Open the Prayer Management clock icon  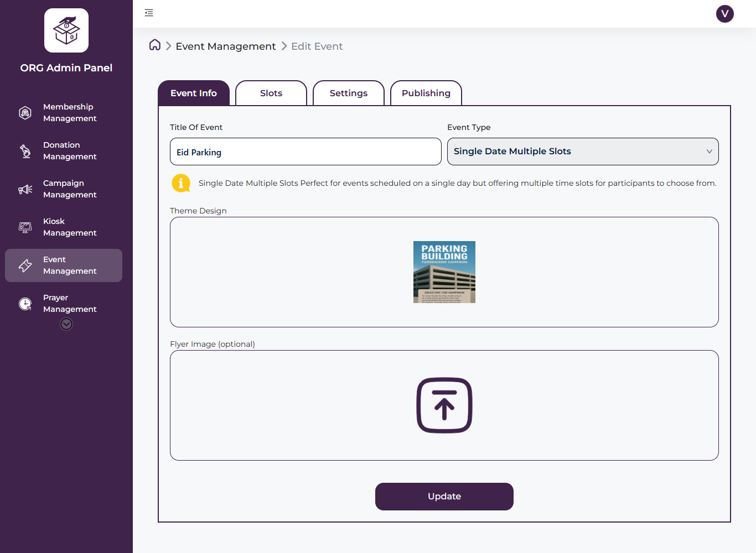click(25, 303)
